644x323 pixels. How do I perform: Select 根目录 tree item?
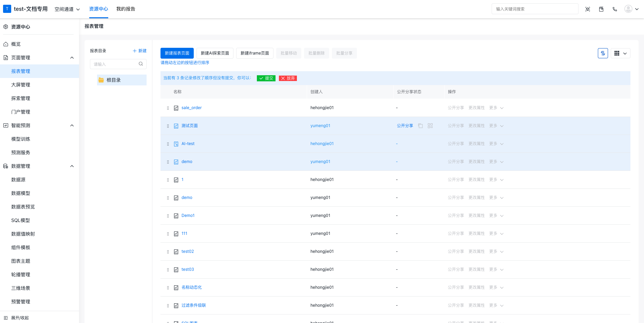coord(122,80)
